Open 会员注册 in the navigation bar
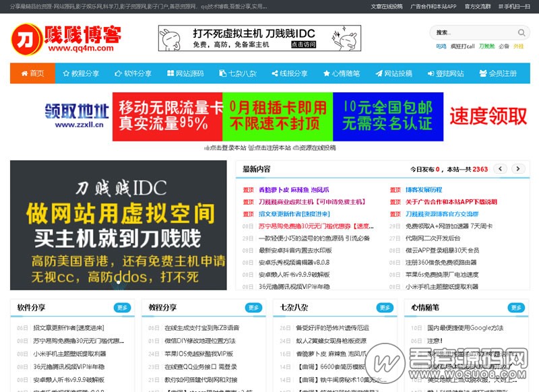 tap(498, 73)
